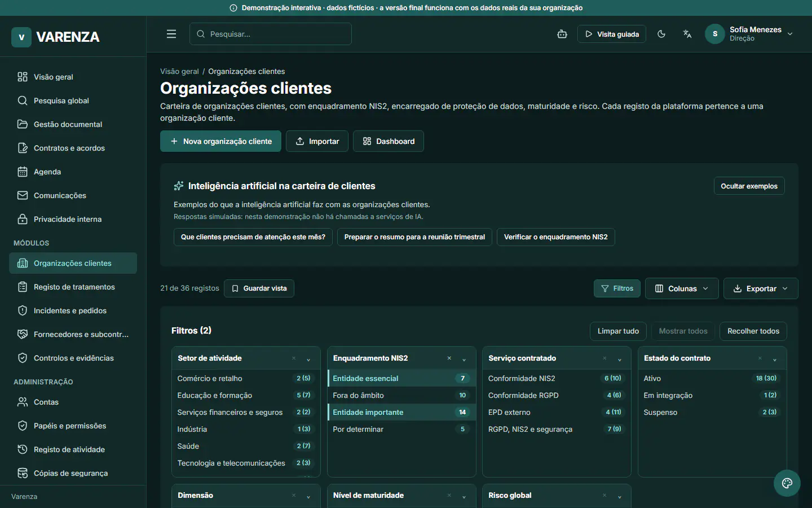Deselect the Entidade essencial filter option

[x=401, y=378]
